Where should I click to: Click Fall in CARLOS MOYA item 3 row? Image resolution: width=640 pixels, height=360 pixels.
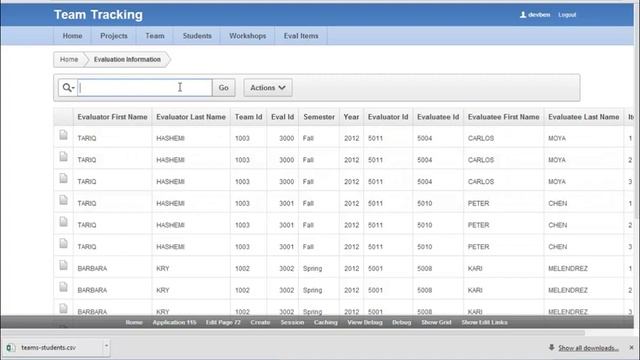[308, 182]
